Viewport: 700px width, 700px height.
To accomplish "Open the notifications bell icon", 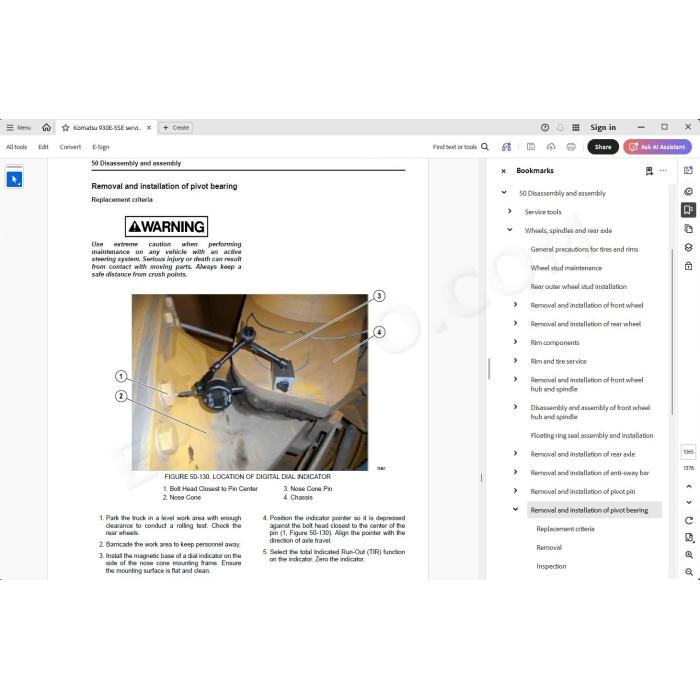I will 560,128.
